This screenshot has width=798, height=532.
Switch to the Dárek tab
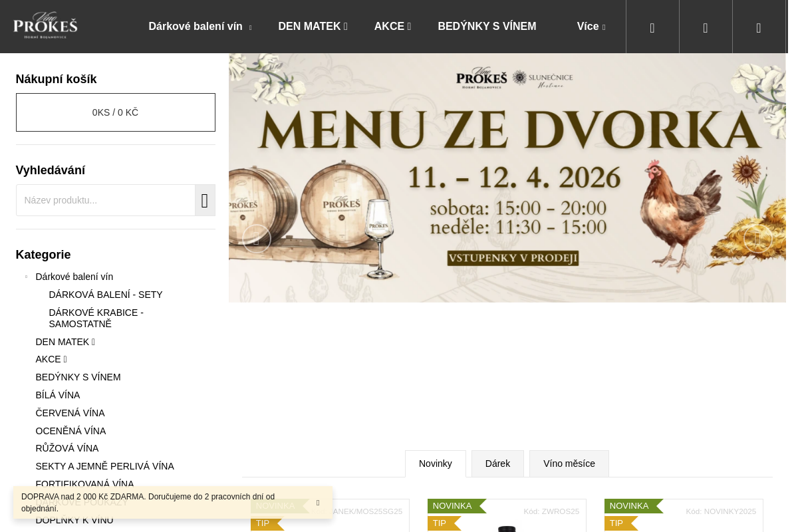(497, 464)
